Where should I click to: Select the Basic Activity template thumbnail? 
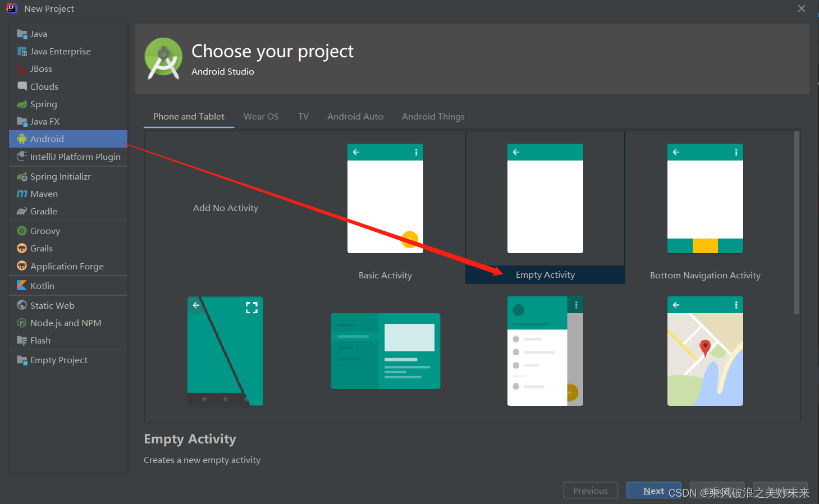pos(385,198)
